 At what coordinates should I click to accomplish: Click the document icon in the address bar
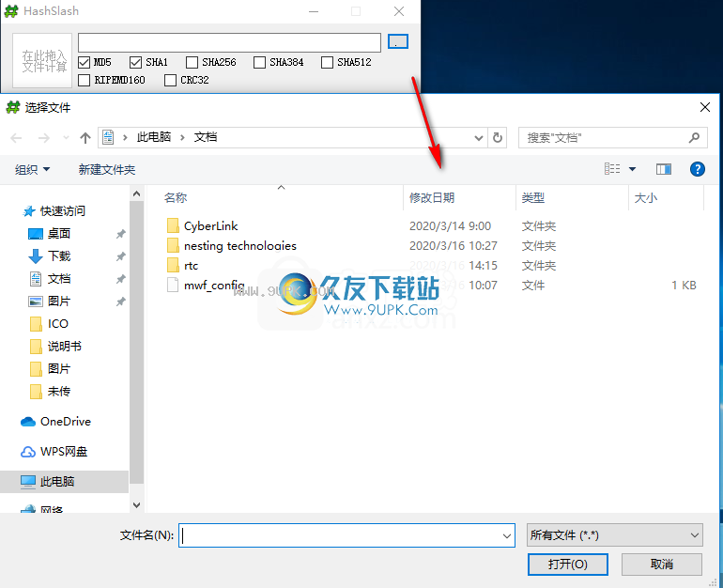click(108, 137)
